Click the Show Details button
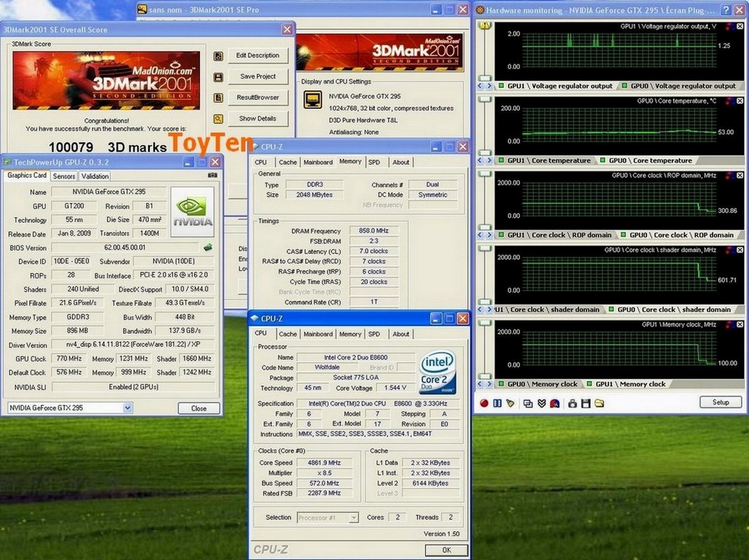Image resolution: width=749 pixels, height=560 pixels. tap(258, 119)
